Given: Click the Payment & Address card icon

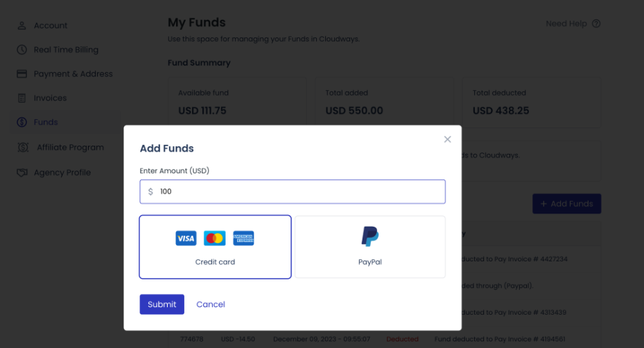Looking at the screenshot, I should [21, 74].
